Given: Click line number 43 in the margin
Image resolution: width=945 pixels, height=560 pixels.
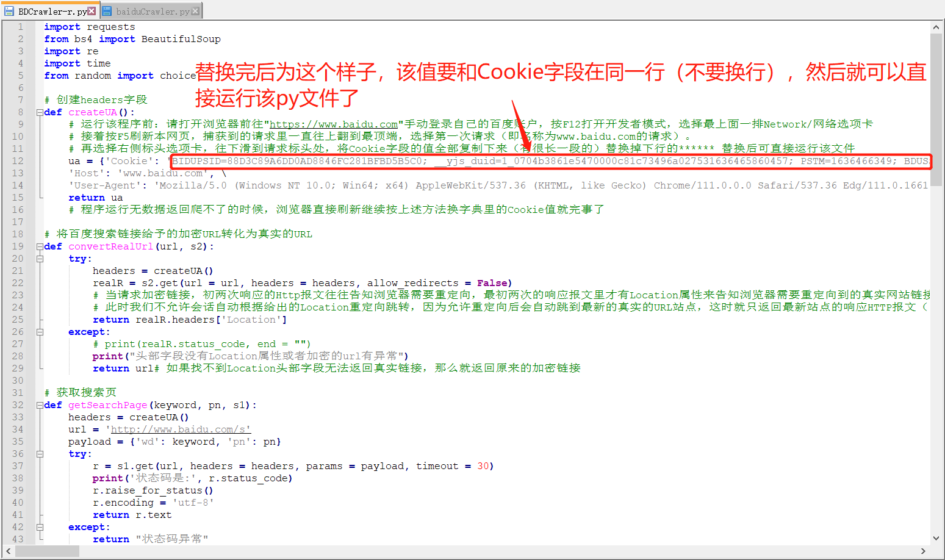Looking at the screenshot, I should click(x=18, y=539).
